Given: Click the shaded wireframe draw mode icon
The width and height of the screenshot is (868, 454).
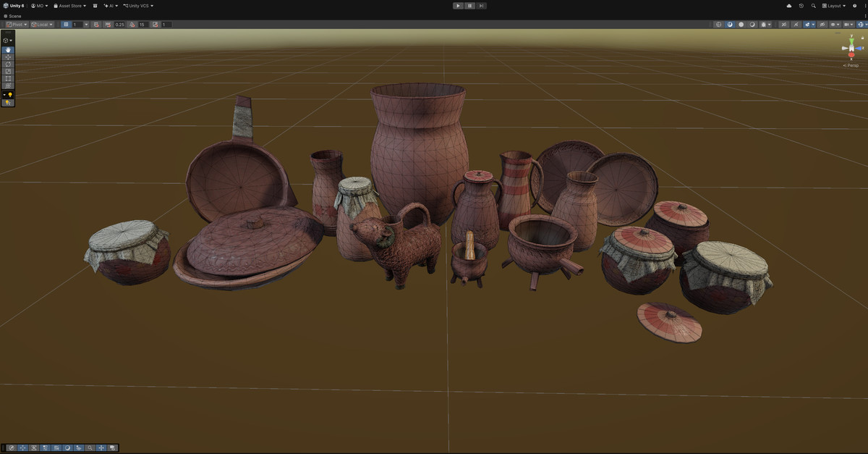Looking at the screenshot, I should coord(730,25).
